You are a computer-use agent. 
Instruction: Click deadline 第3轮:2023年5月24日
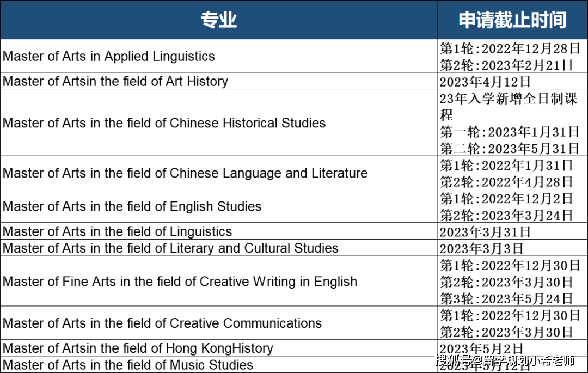pyautogui.click(x=506, y=299)
